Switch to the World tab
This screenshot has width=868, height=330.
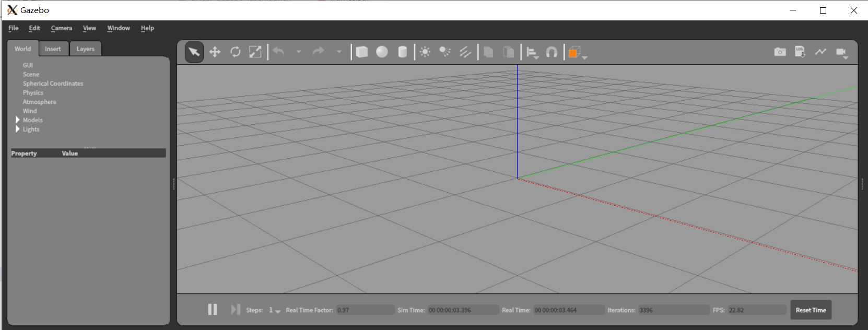point(23,49)
